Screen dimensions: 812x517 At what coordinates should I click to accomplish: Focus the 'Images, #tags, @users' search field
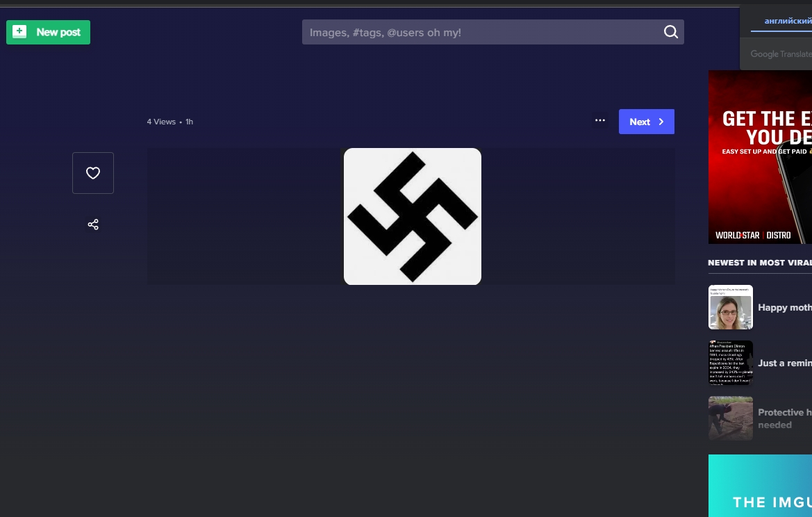(x=479, y=32)
